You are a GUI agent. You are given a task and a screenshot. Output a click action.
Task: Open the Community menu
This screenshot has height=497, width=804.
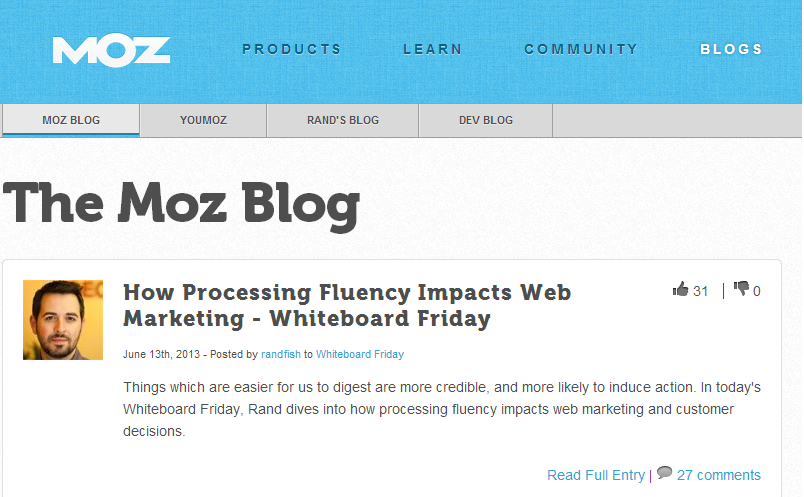581,49
